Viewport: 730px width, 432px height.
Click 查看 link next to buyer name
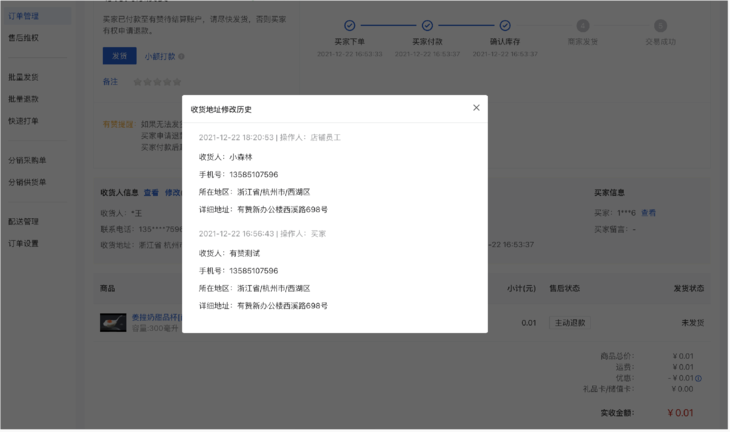(x=649, y=213)
